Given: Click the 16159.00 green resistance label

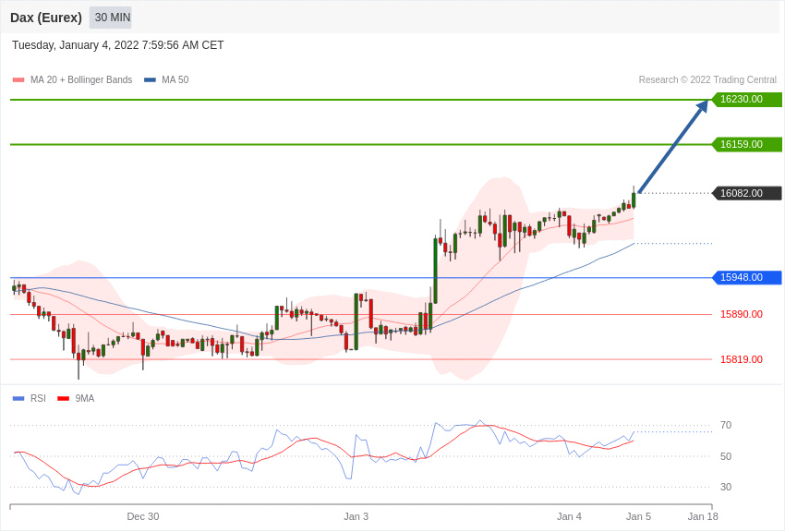Looking at the screenshot, I should 746,144.
